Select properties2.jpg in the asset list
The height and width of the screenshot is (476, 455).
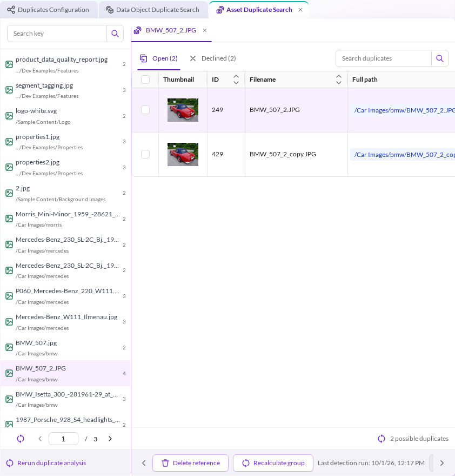coord(65,168)
